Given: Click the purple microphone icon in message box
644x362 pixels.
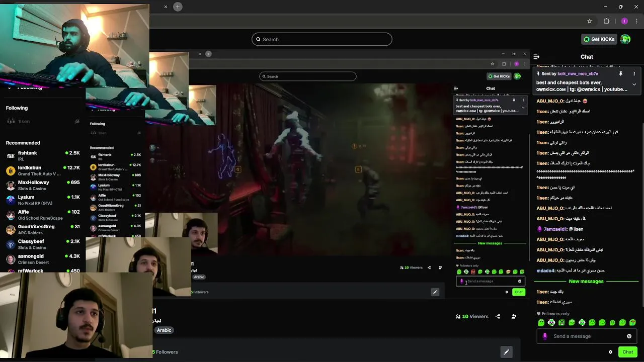Looking at the screenshot, I should pyautogui.click(x=545, y=336).
